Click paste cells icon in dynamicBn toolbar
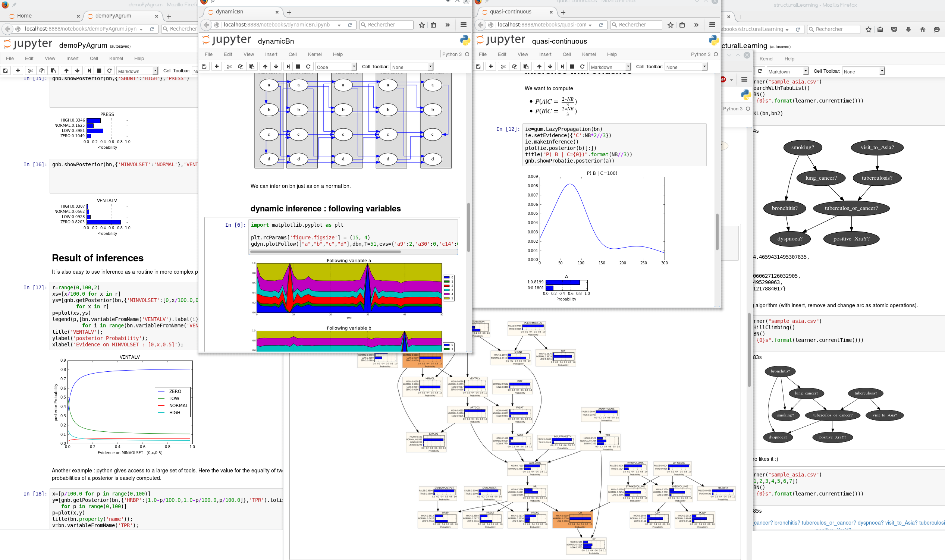Viewport: 945px width, 560px height. click(252, 67)
